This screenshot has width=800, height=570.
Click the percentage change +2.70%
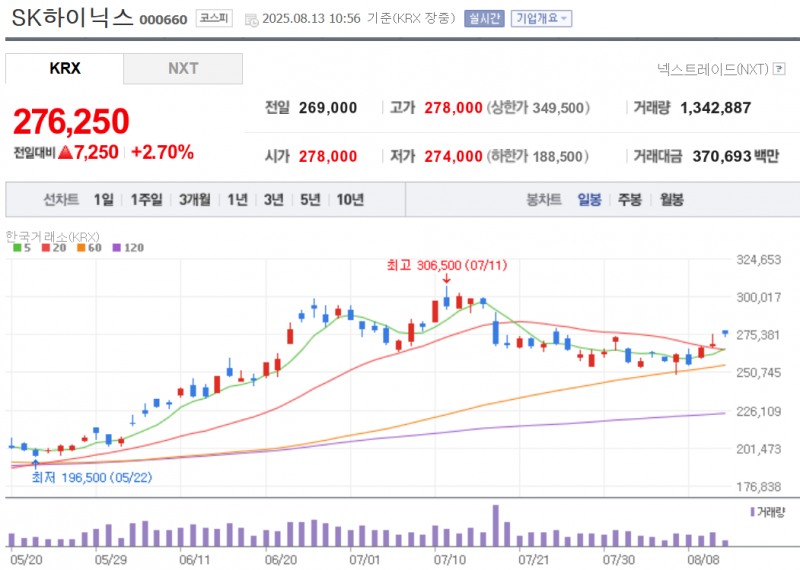(162, 152)
